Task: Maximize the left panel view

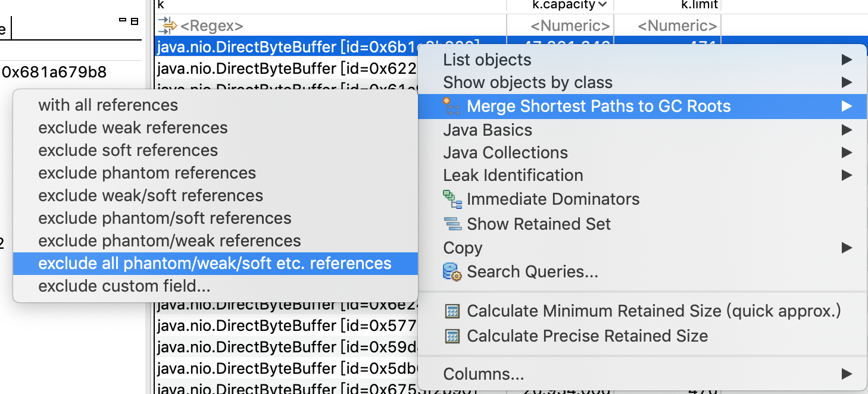Action: [135, 21]
